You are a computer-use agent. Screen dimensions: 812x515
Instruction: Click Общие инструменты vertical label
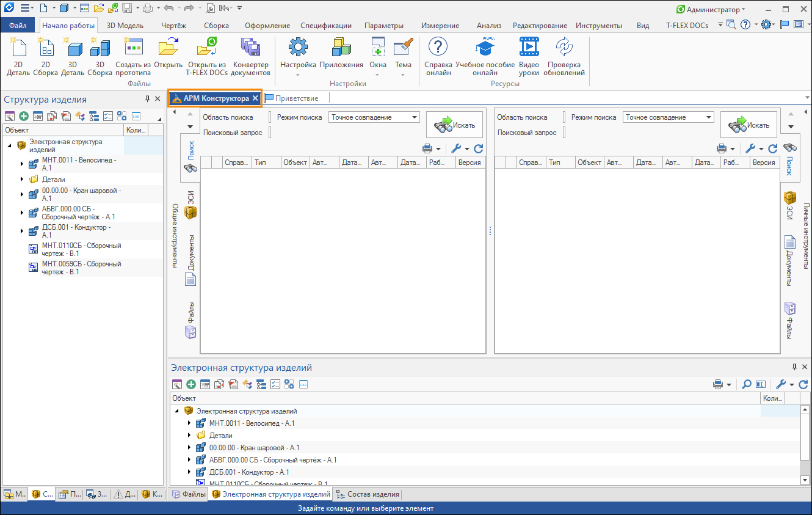pos(175,236)
